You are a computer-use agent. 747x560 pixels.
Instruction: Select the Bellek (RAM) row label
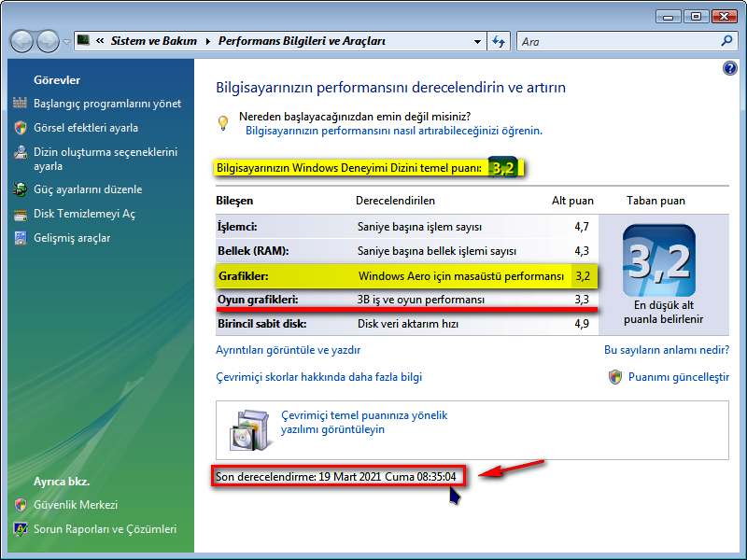coord(253,251)
